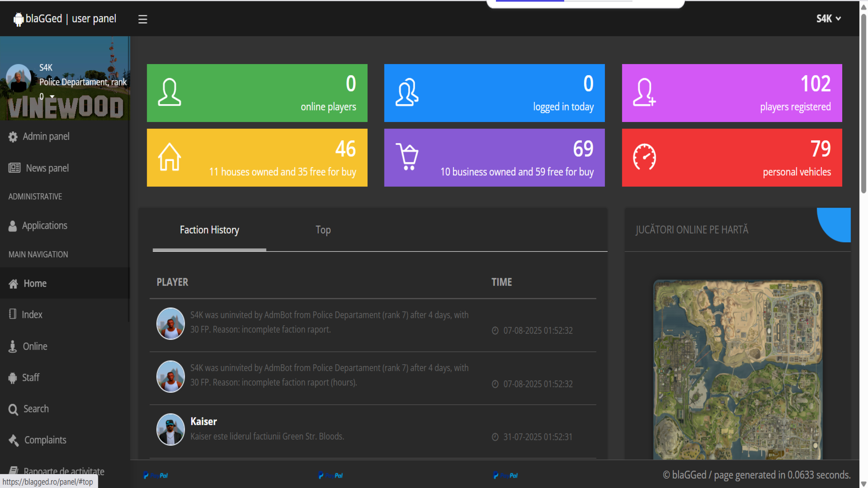This screenshot has width=868, height=488.
Task: Click the News panel newspaper icon
Action: [14, 168]
